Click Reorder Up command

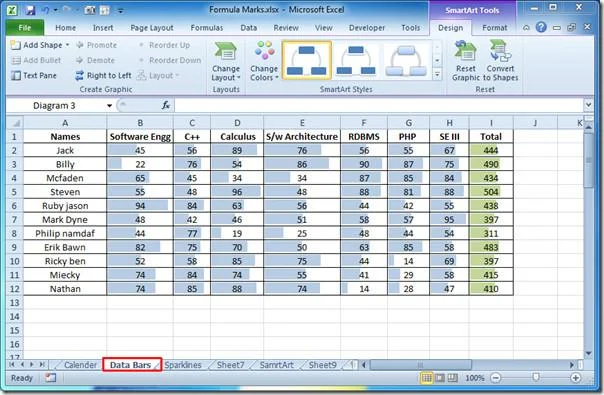point(164,45)
